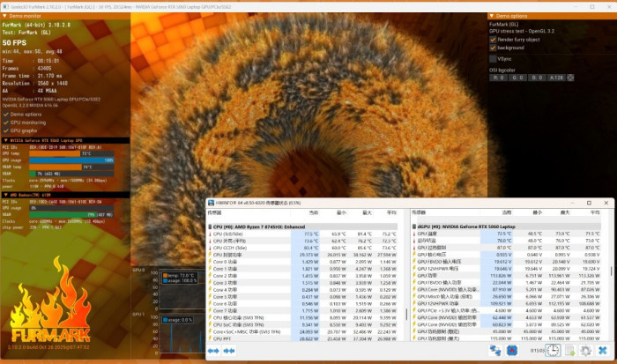Viewport: 617px width, 364px height.
Task: Maximize the FurMark main window
Action: [x=592, y=7]
